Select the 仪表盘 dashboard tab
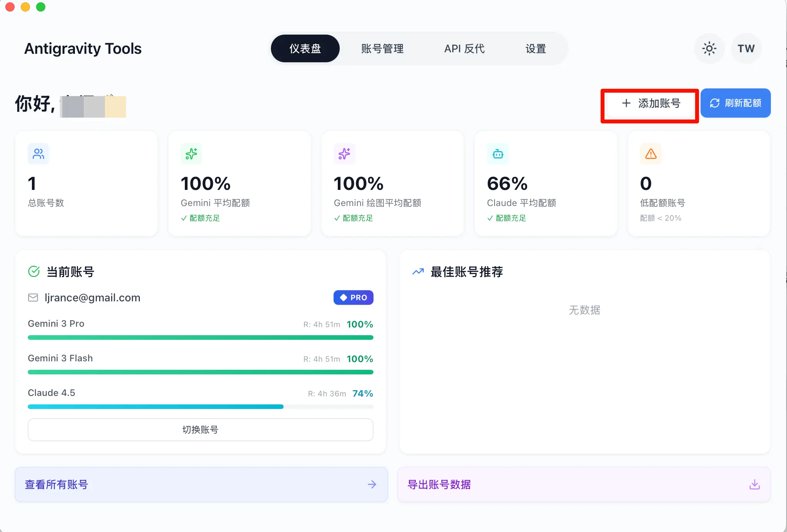This screenshot has height=532, width=787. pyautogui.click(x=305, y=48)
